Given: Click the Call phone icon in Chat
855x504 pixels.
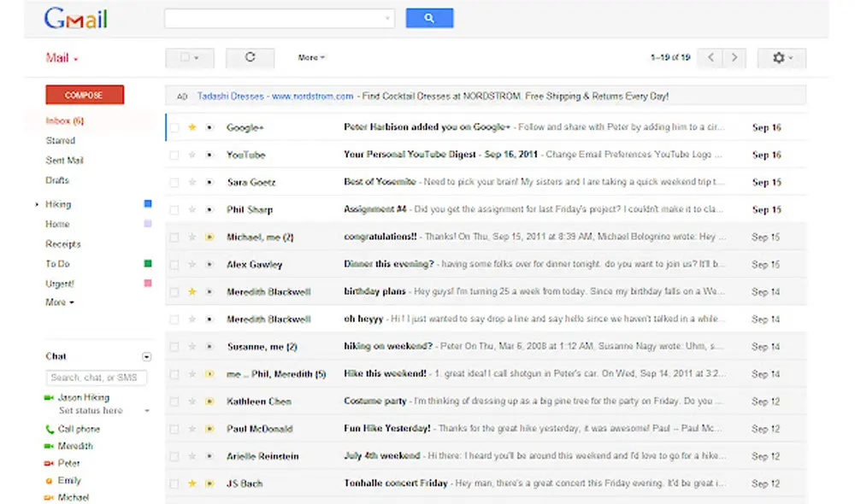Looking at the screenshot, I should coord(49,429).
